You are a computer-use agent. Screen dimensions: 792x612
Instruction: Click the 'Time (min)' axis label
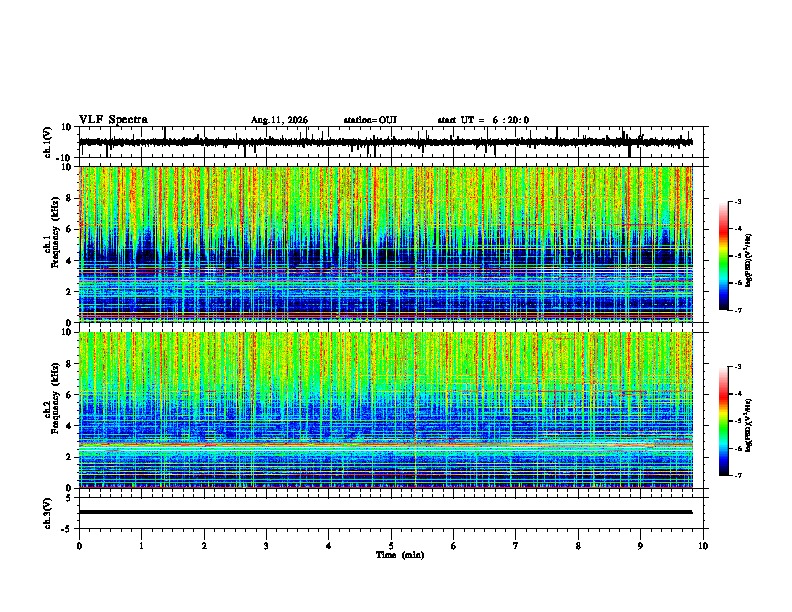click(400, 555)
